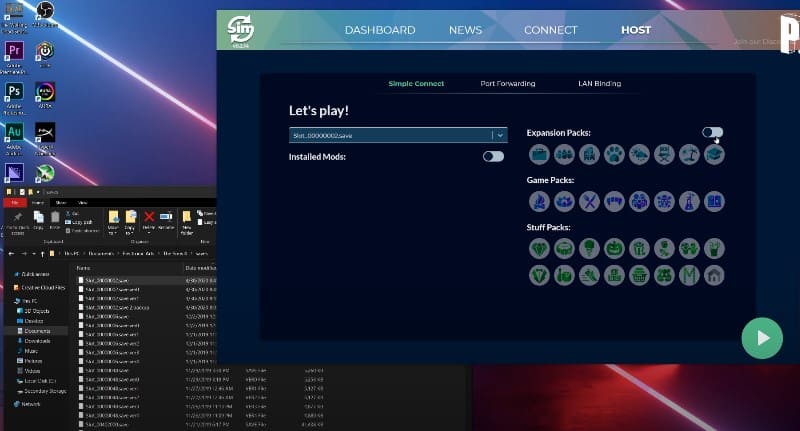Click the paw print expansion pack icon
Screen dimensions: 800x431
pyautogui.click(x=615, y=155)
